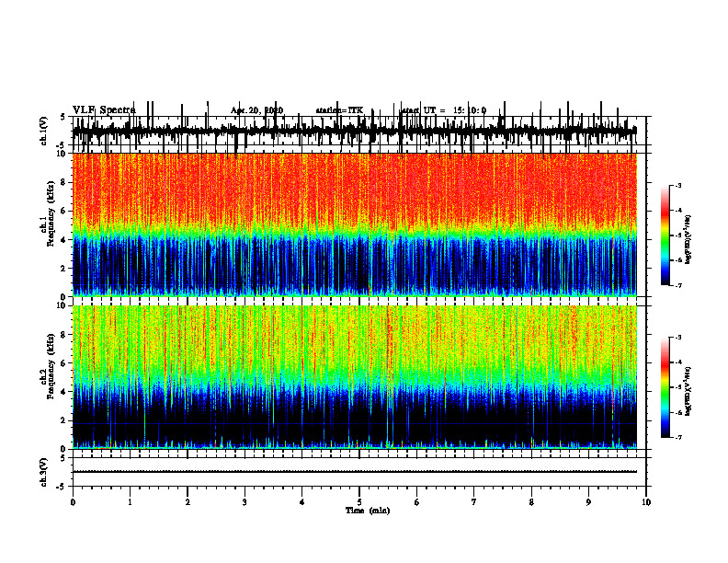The image size is (728, 563).
Task: Click the "6" tick on time axis
Action: [x=417, y=502]
